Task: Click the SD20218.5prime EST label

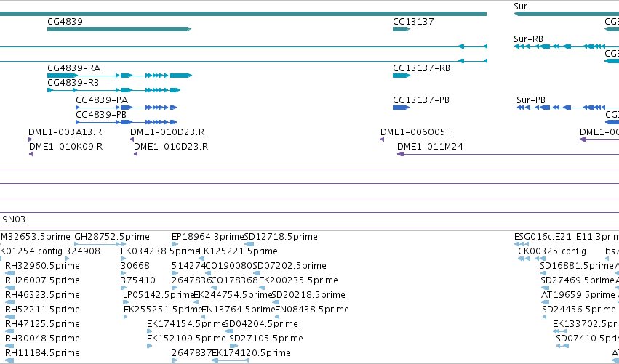Action: pos(308,295)
